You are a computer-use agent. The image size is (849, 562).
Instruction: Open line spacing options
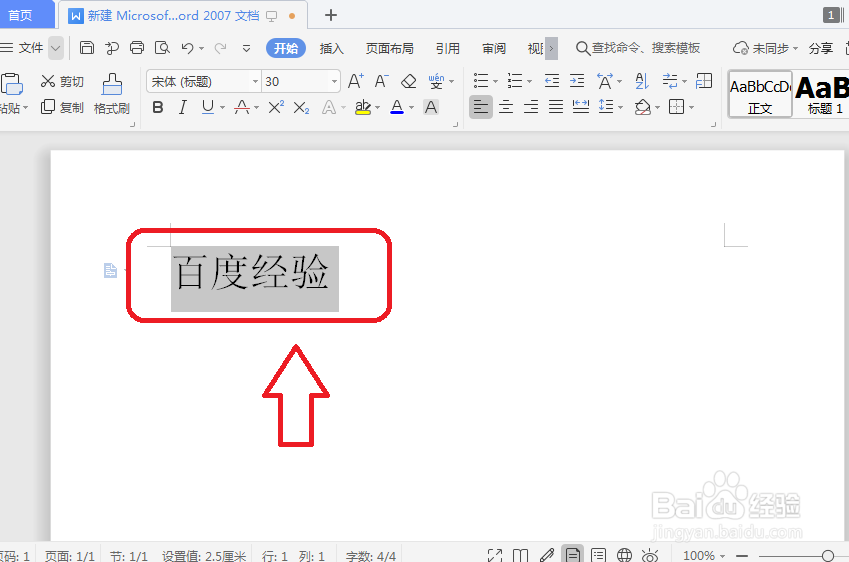(x=606, y=107)
